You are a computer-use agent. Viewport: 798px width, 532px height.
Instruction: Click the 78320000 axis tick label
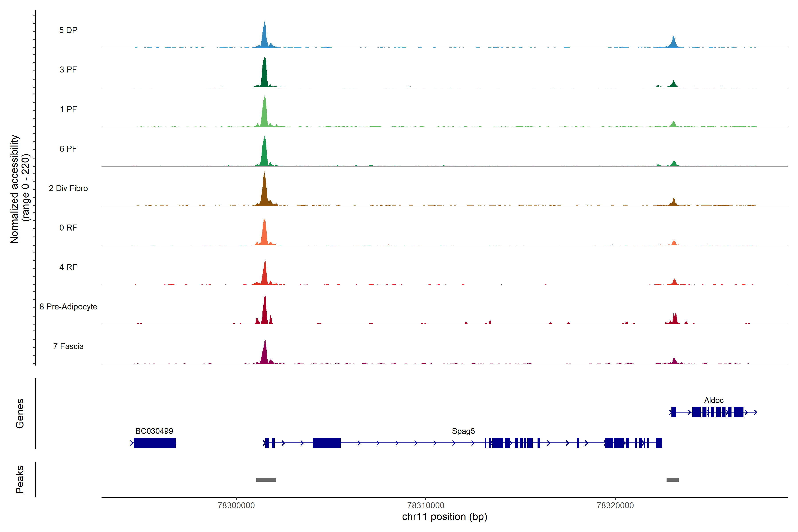[x=615, y=506]
